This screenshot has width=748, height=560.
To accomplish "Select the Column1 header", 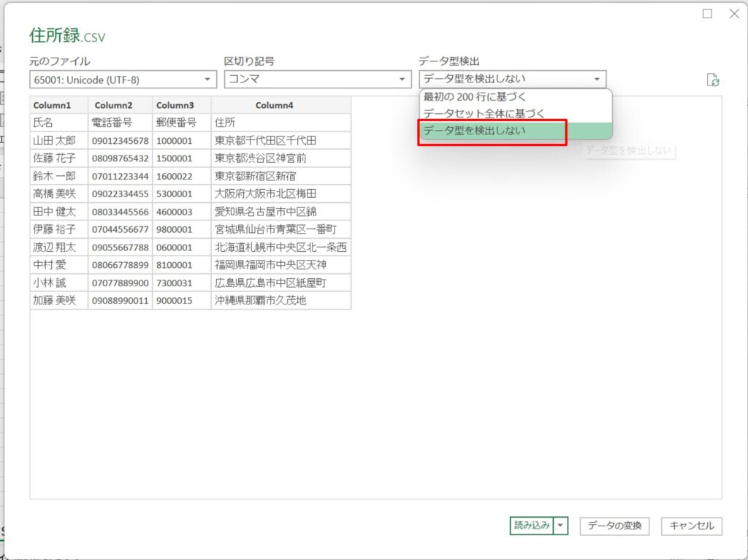I will point(58,105).
